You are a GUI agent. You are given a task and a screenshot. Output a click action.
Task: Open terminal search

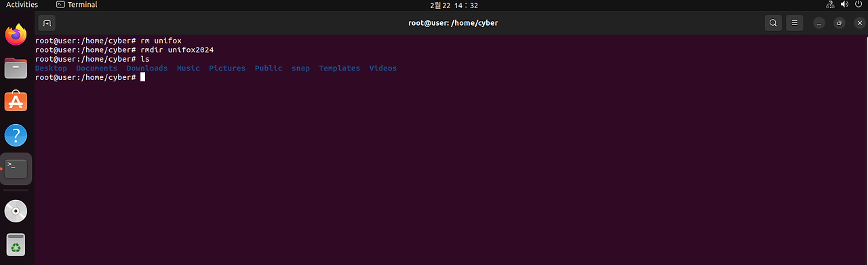773,23
